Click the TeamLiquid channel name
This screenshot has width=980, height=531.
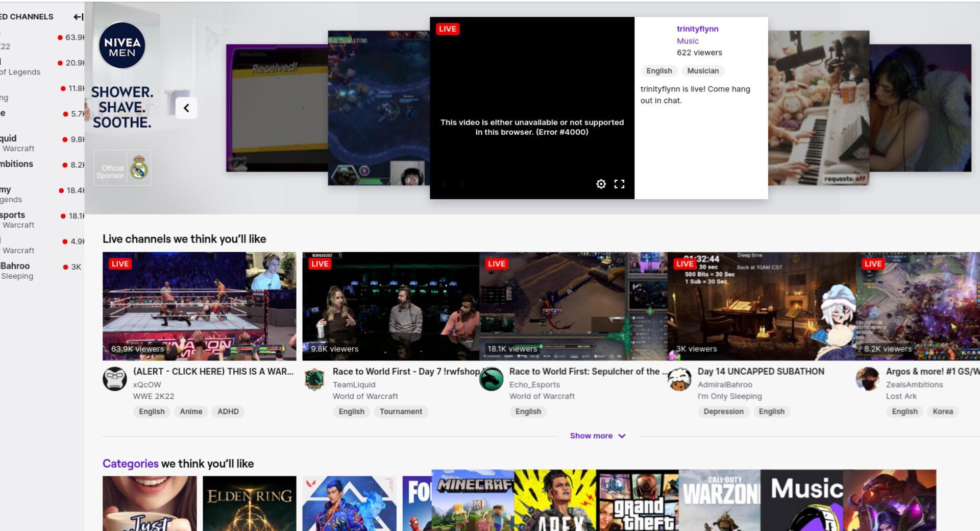click(354, 384)
